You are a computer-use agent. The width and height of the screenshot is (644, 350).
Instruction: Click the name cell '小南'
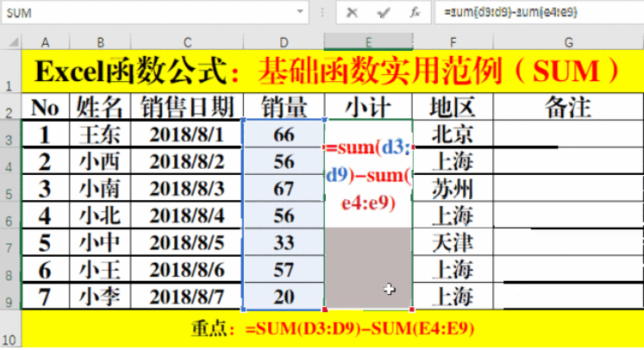[x=100, y=189]
